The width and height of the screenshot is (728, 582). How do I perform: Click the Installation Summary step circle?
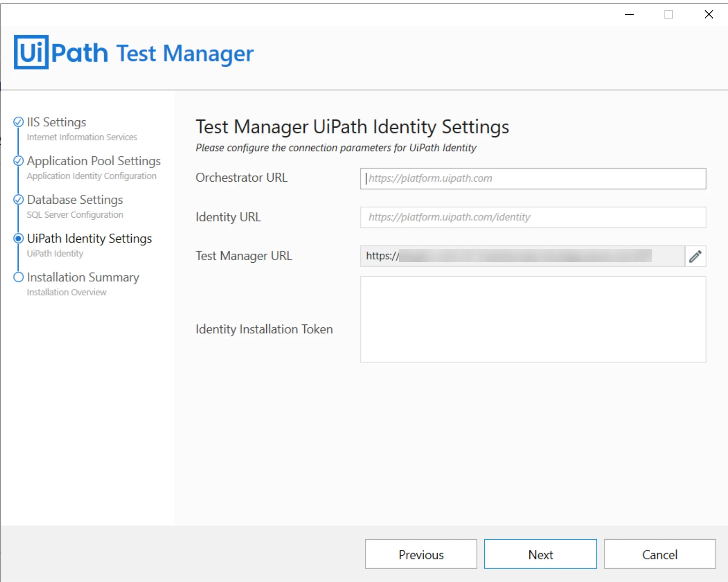coord(18,277)
